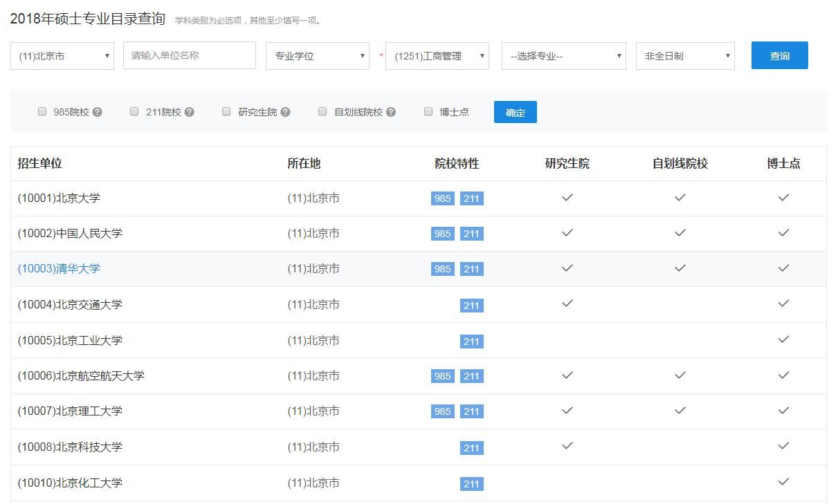838x504 pixels.
Task: Check the 博士点 filter checkbox
Action: pos(428,111)
